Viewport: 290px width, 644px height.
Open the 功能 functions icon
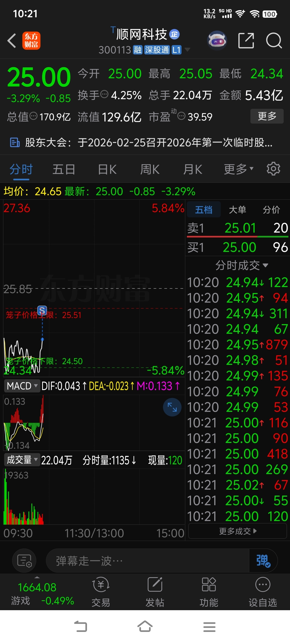click(x=209, y=592)
